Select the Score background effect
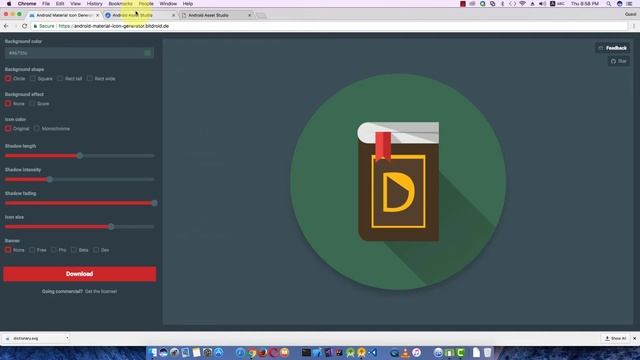Viewport: 640px width, 360px height. (32, 104)
